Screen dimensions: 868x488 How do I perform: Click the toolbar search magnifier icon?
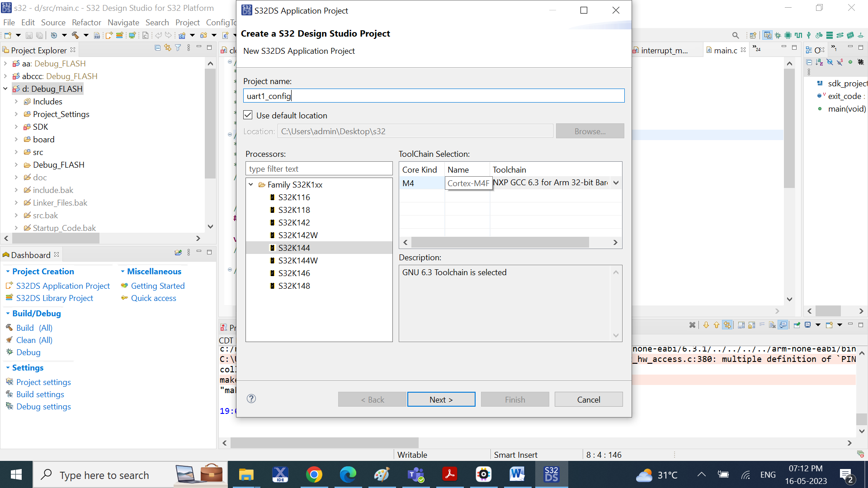click(x=736, y=35)
